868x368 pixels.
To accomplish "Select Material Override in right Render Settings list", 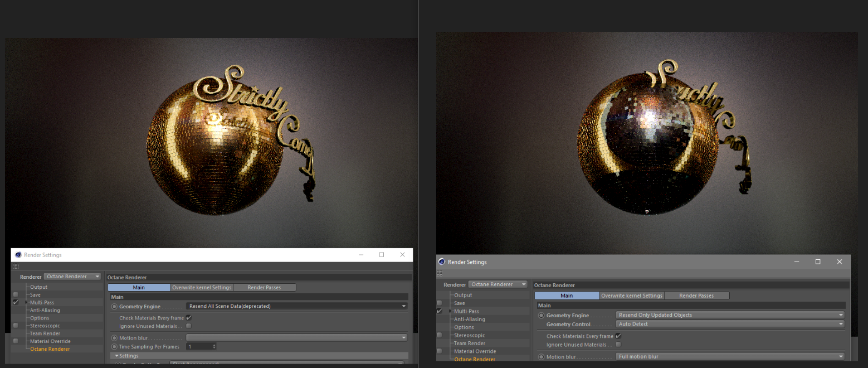I will [x=475, y=351].
